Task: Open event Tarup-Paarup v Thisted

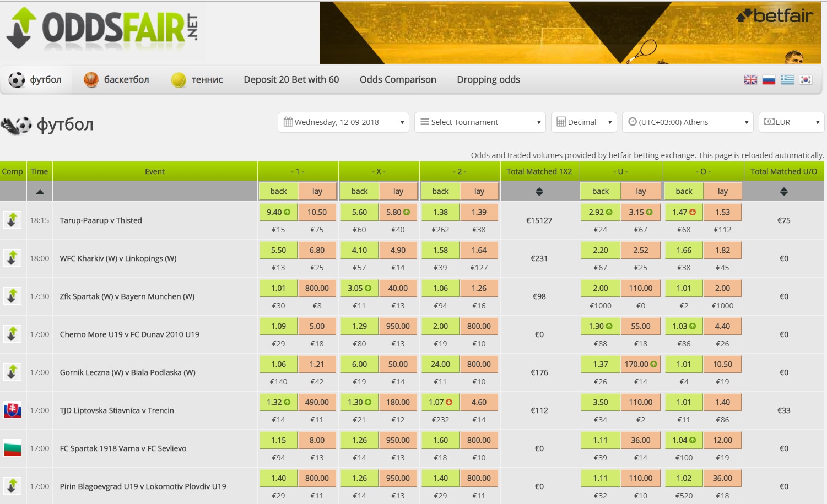Action: click(101, 220)
